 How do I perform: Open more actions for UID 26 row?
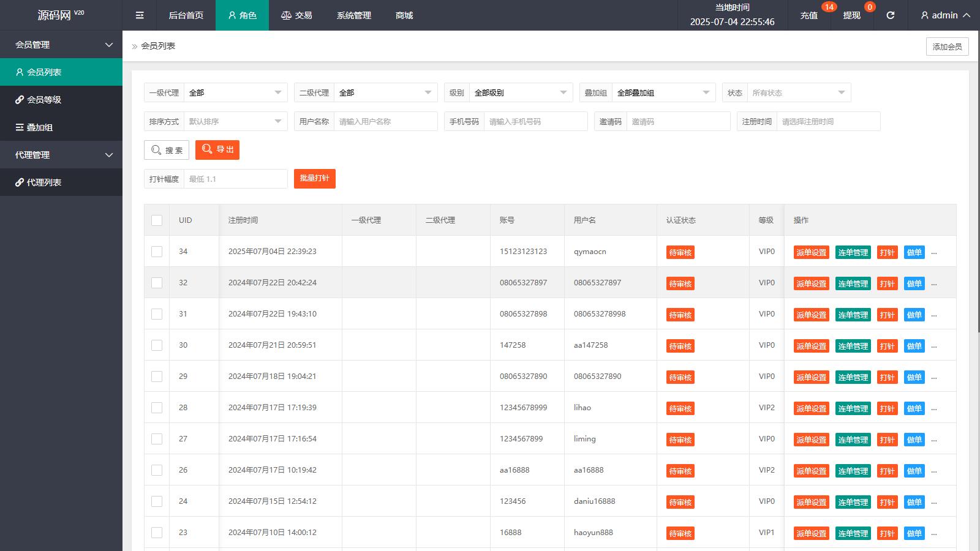(934, 471)
